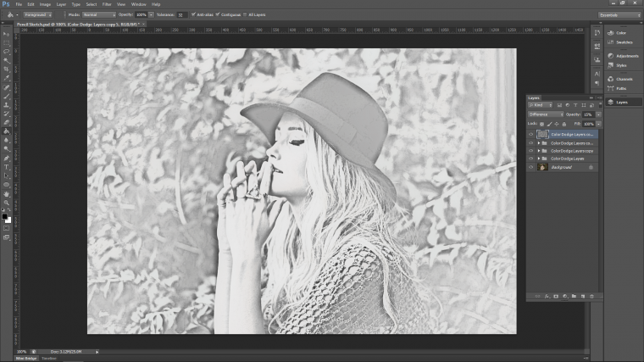
Task: Click the background color swatch
Action: 9,220
